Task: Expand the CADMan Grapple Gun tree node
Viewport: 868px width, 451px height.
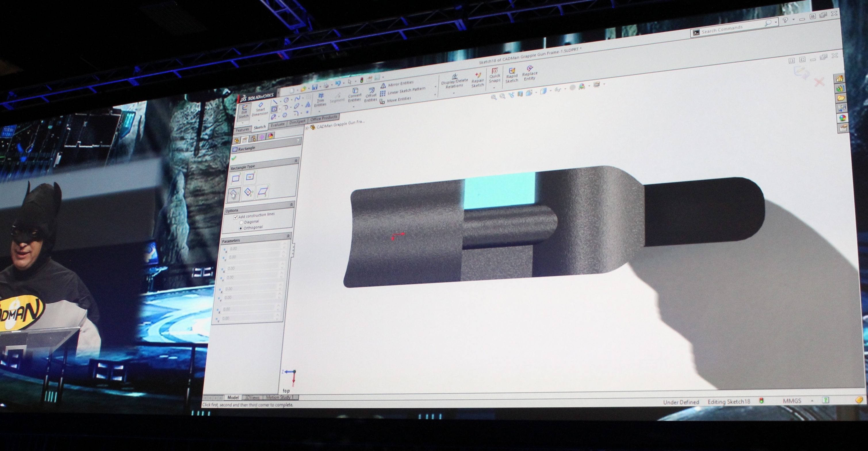Action: [306, 128]
